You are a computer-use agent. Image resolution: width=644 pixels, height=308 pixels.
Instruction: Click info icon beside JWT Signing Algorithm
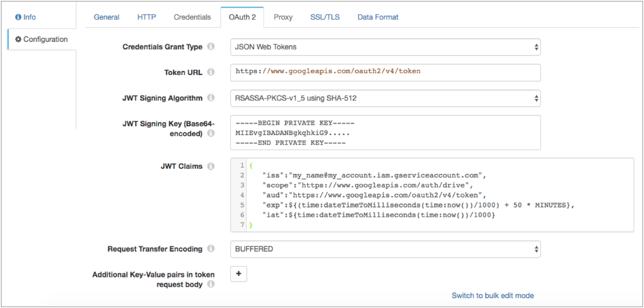211,98
